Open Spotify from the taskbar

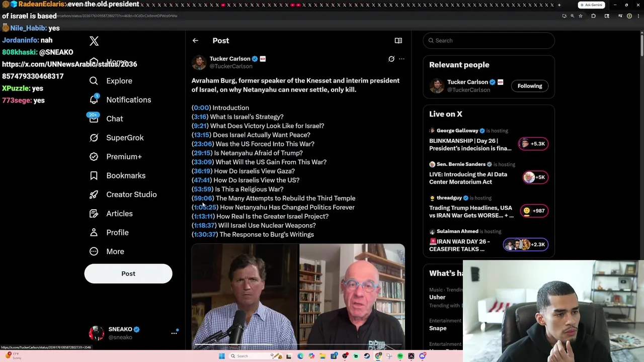[400, 356]
